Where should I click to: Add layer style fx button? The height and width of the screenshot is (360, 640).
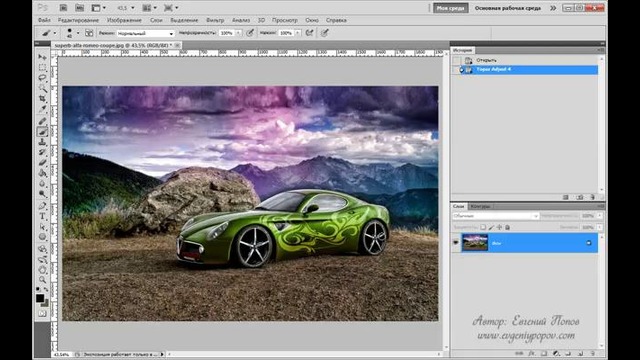[x=532, y=353]
